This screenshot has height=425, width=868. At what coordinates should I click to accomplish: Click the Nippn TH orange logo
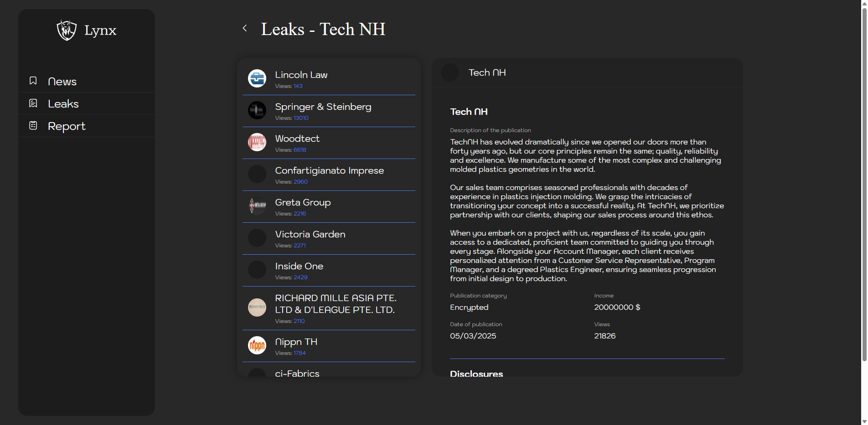(257, 345)
